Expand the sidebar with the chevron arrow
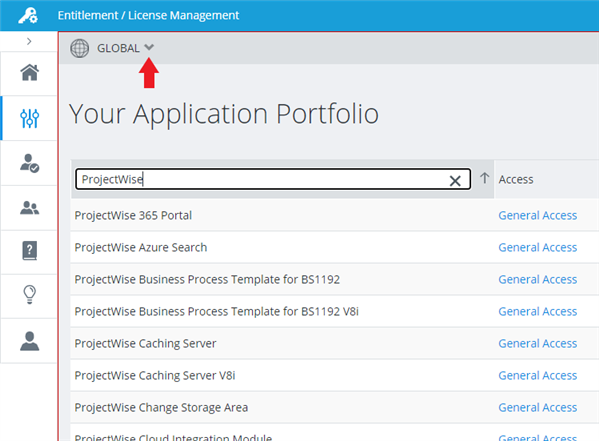This screenshot has width=599, height=441. pos(29,41)
